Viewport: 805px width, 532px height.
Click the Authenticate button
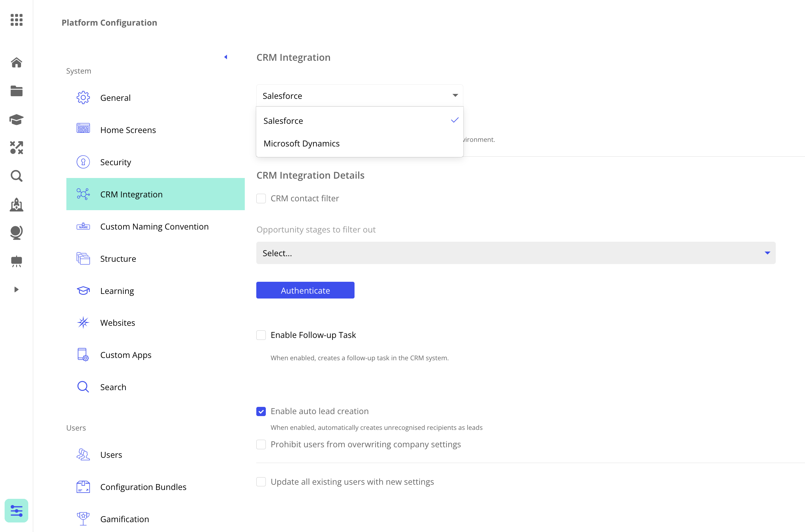(305, 290)
